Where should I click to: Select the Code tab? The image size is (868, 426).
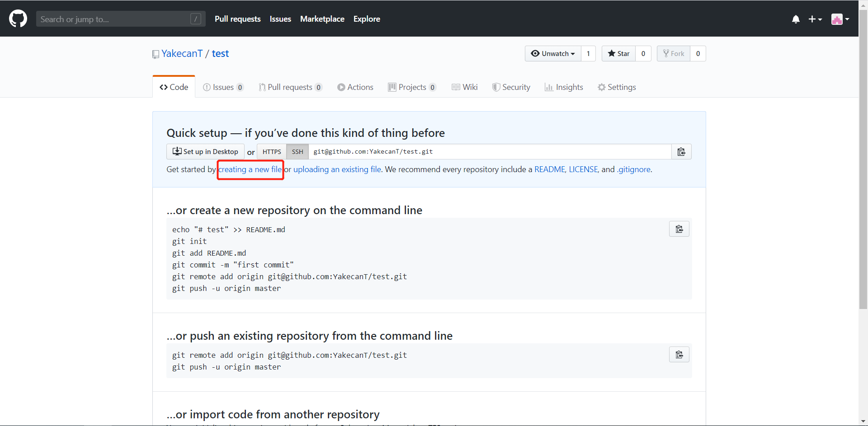[x=174, y=87]
